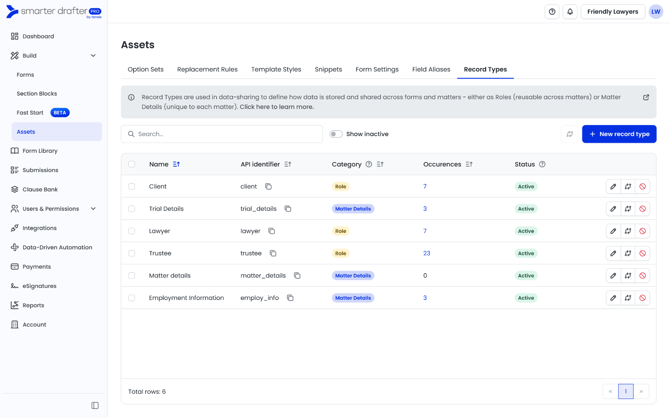Screen dimensions: 670x418
Task: Open the notifications bell
Action: coord(570,12)
